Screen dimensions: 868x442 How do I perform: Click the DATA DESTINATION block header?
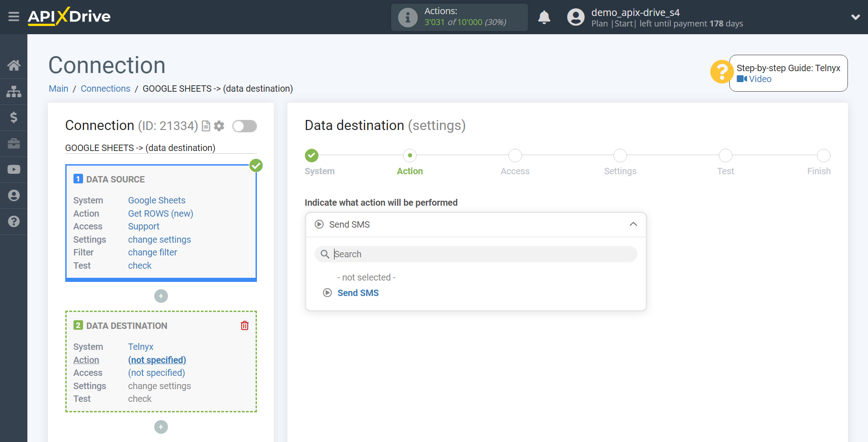pyautogui.click(x=127, y=326)
